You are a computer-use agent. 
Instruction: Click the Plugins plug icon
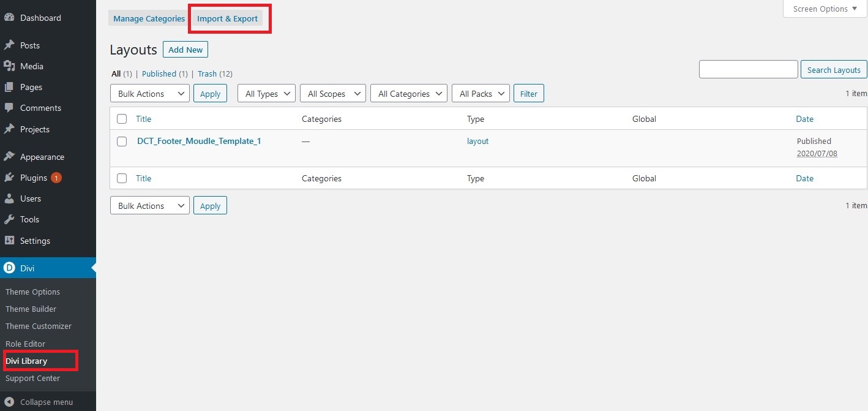9,178
